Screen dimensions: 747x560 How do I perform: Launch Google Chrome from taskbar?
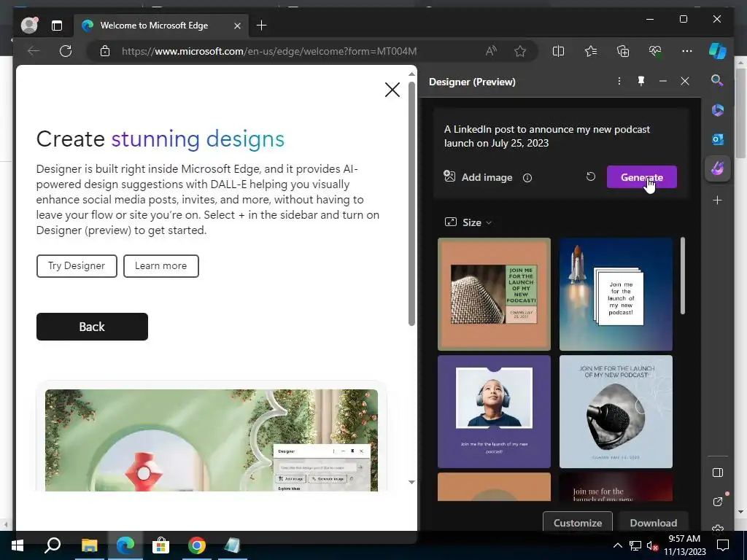coord(197,545)
